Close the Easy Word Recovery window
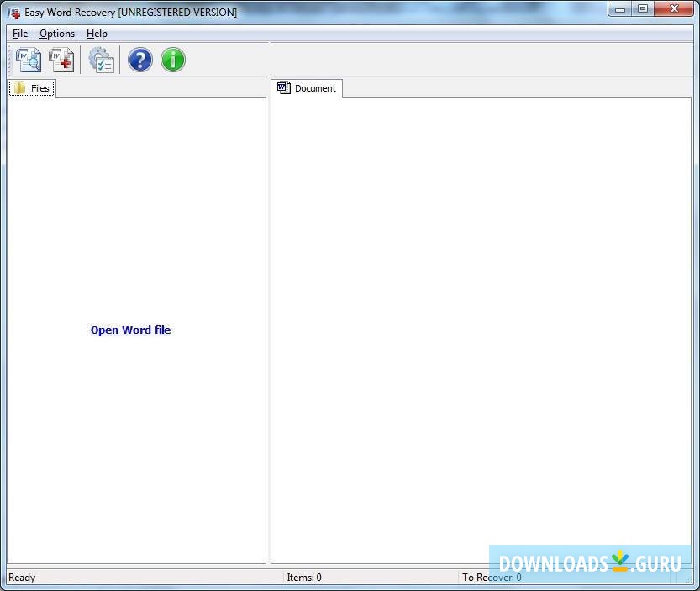 pos(674,9)
